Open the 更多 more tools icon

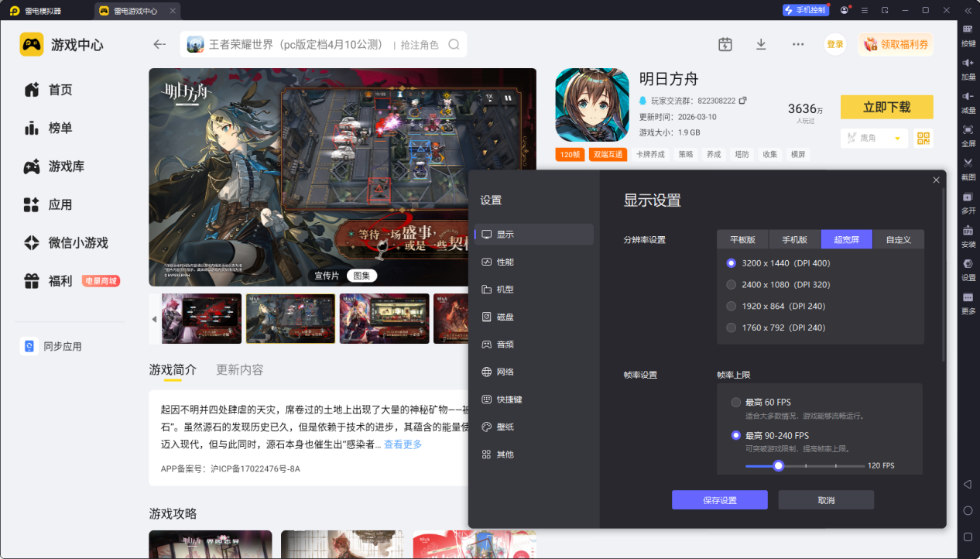tap(968, 297)
